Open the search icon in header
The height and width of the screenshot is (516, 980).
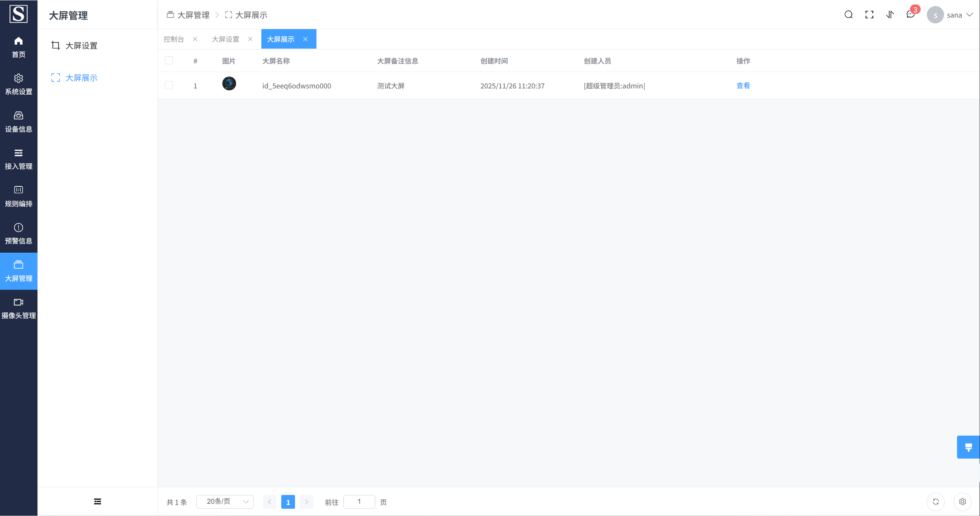(x=848, y=15)
